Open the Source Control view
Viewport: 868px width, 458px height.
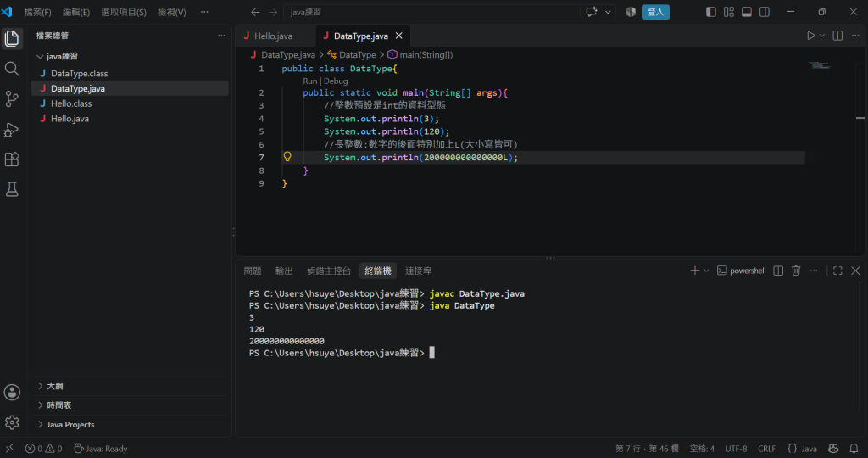coord(12,98)
